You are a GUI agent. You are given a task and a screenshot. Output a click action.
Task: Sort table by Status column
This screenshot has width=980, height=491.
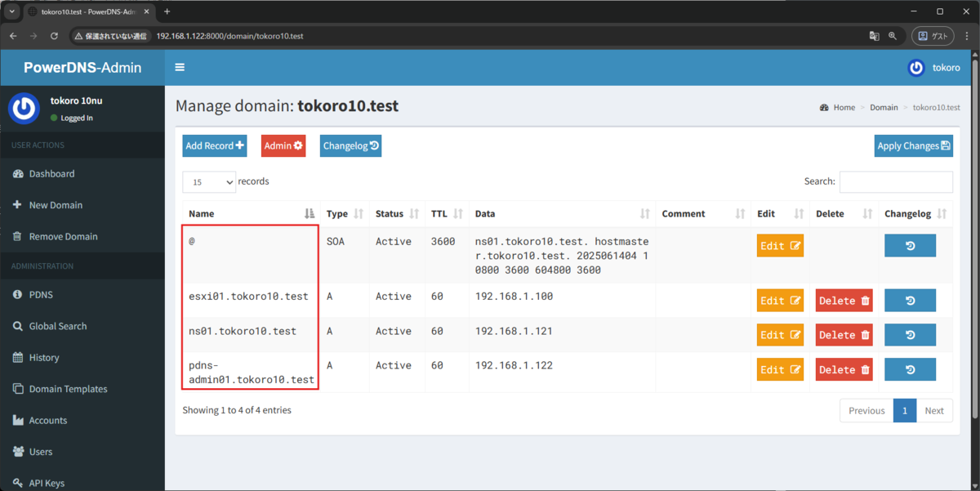[x=397, y=213]
